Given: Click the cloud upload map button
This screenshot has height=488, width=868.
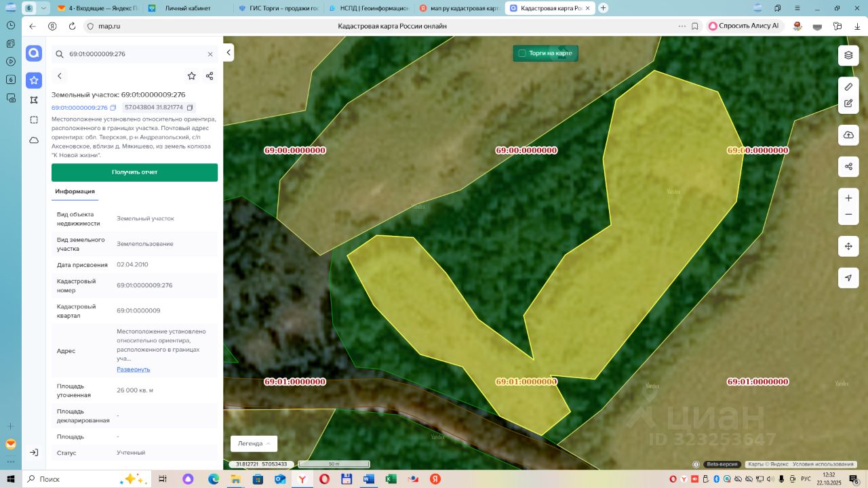Looking at the screenshot, I should coord(848,135).
